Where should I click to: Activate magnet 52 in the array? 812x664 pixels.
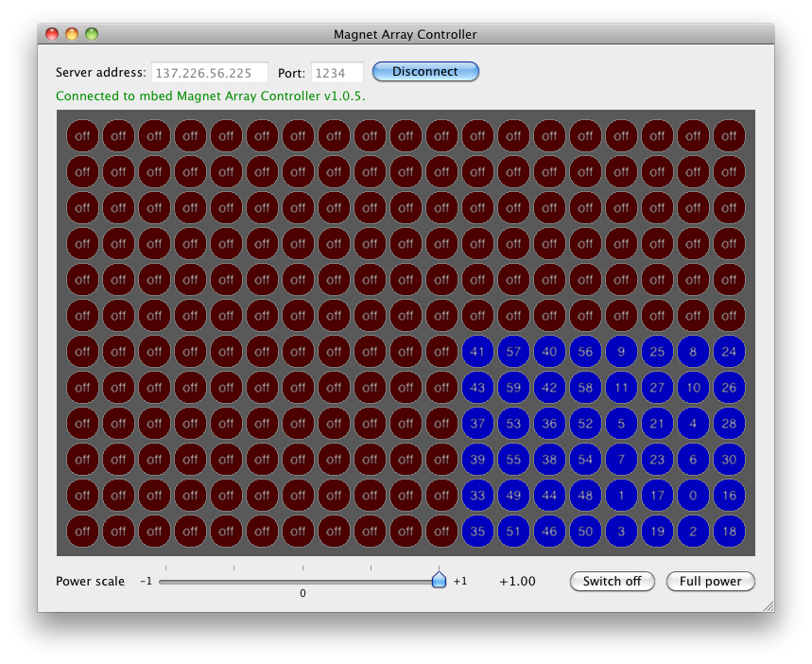585,424
